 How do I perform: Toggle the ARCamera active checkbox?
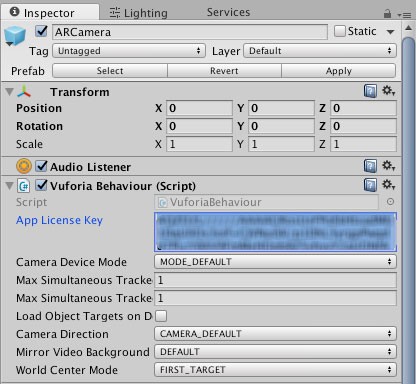tap(41, 31)
